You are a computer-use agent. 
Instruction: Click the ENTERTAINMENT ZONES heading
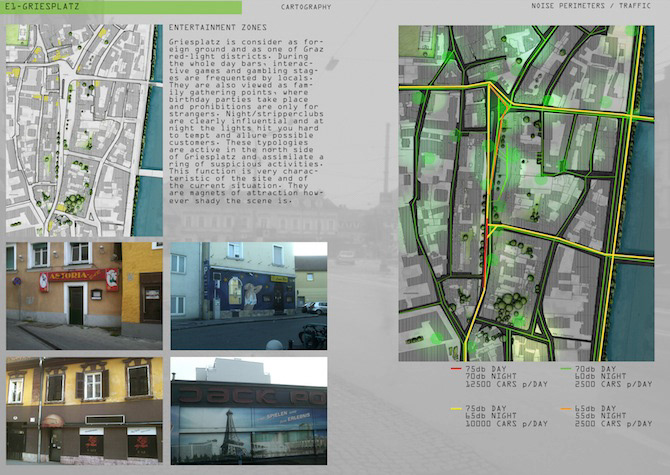218,27
